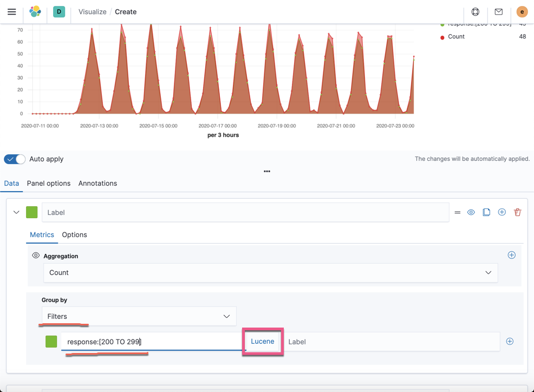Duplicate the metric using the copy icon
The image size is (534, 392).
click(486, 212)
